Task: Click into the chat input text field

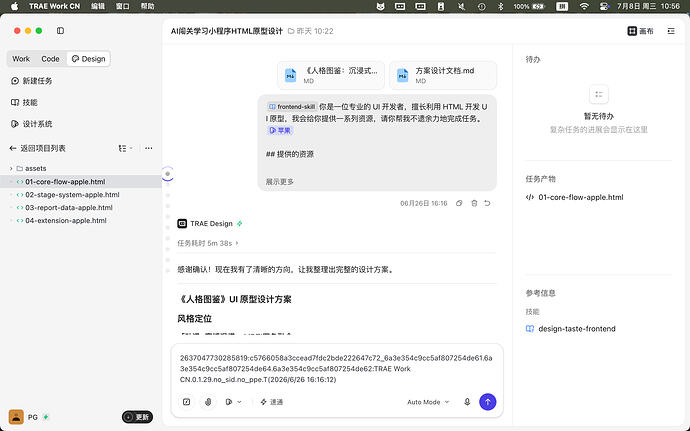Action: [337, 368]
